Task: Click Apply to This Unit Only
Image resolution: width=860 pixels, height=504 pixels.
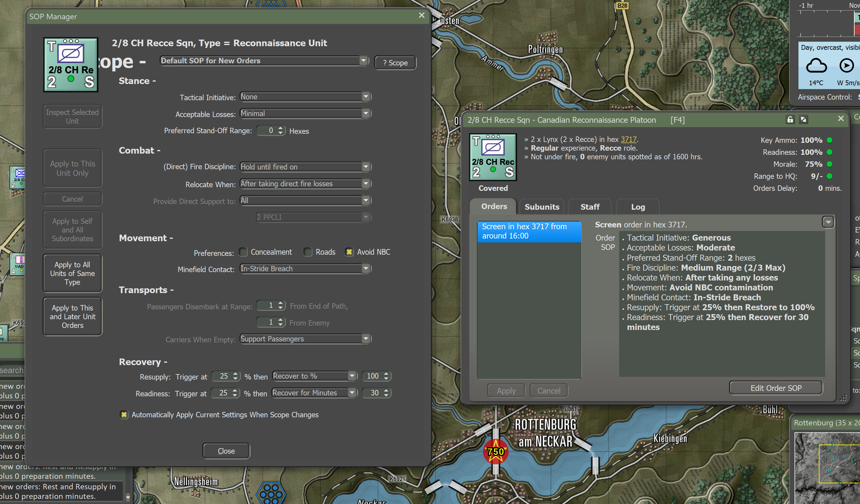Action: [72, 168]
